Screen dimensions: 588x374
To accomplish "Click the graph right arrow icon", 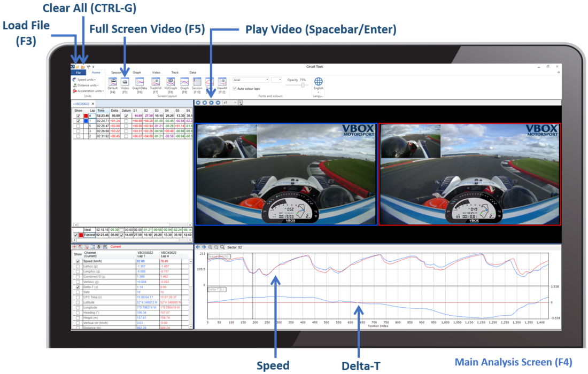I will pyautogui.click(x=204, y=247).
